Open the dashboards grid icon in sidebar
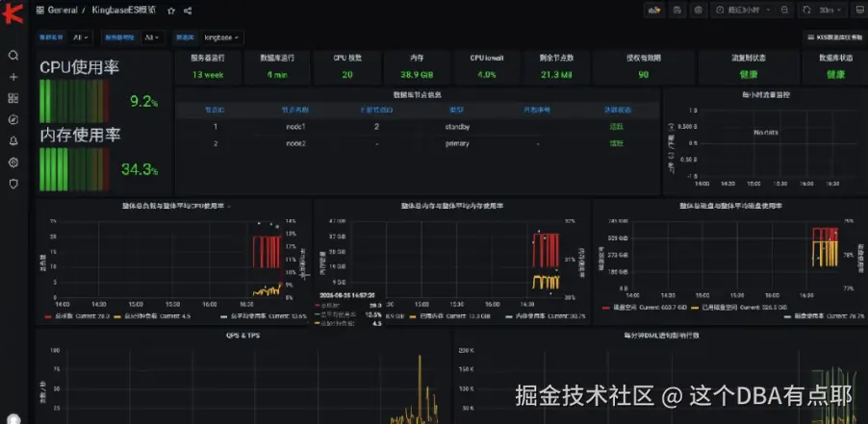This screenshot has width=868, height=424. [x=13, y=98]
